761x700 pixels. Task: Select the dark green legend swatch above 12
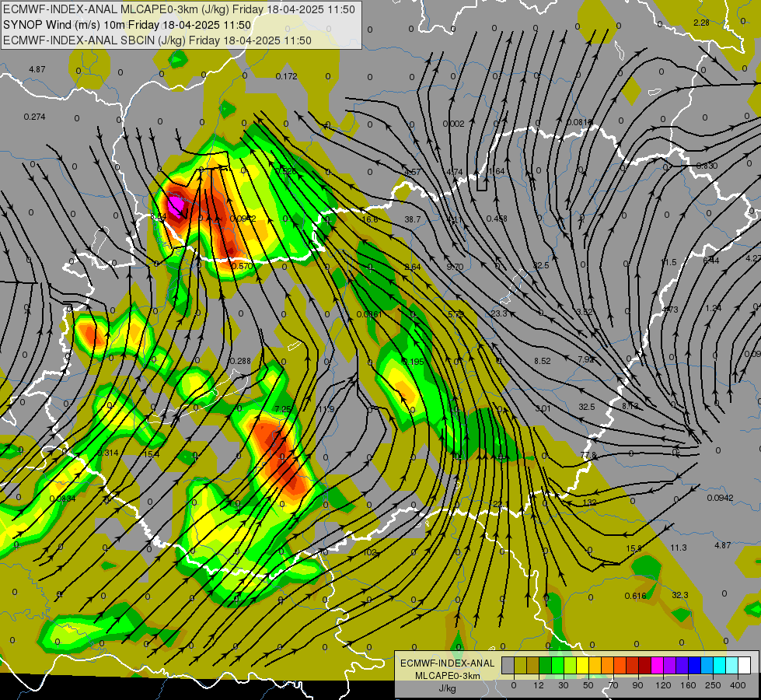545,665
